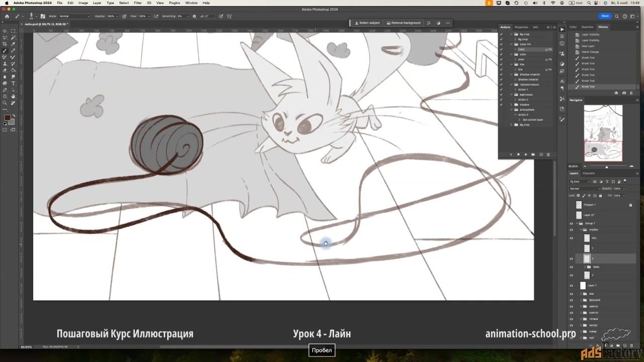Toggle checkmark for Color Fill action set
The image size is (644, 362).
click(x=501, y=44)
